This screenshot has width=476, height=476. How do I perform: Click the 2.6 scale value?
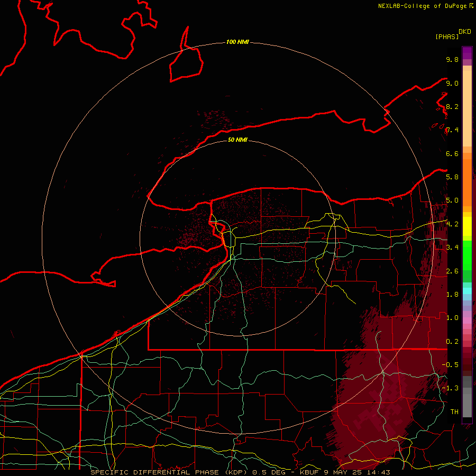pyautogui.click(x=452, y=271)
